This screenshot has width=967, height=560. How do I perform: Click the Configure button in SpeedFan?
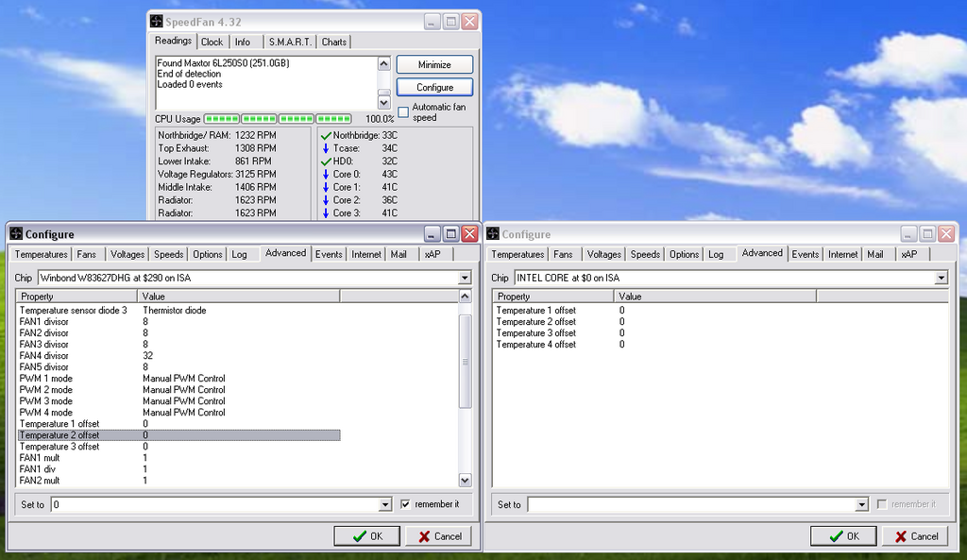tap(434, 87)
